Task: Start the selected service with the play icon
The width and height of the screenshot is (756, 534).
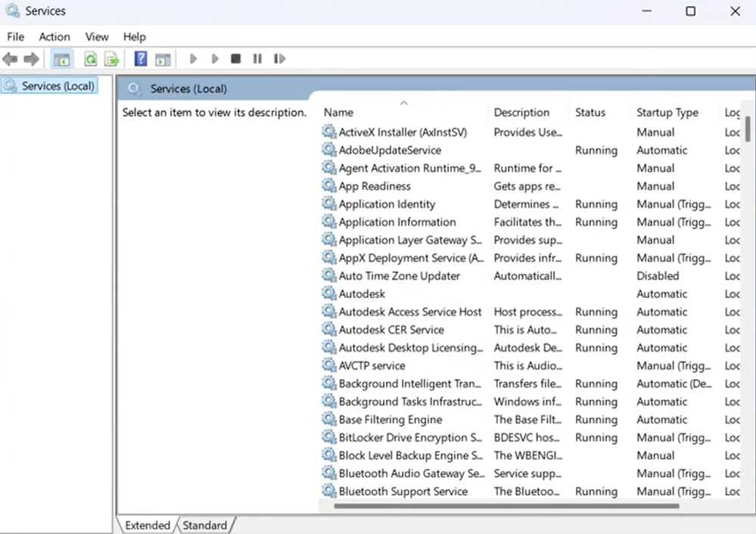Action: point(193,59)
